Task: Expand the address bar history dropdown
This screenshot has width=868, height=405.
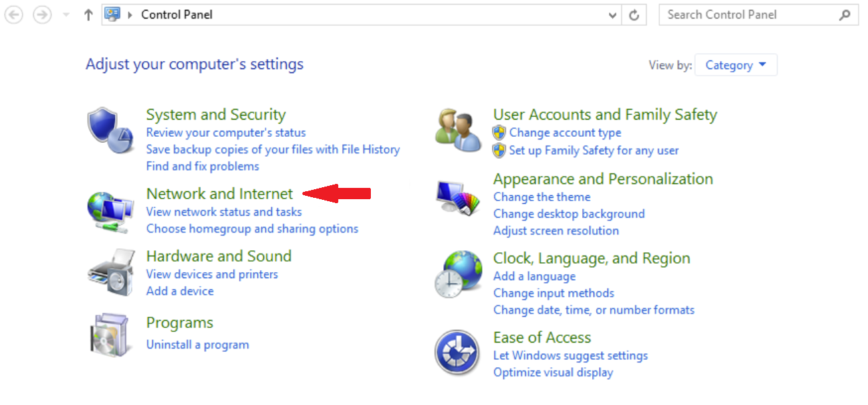Action: [x=613, y=15]
